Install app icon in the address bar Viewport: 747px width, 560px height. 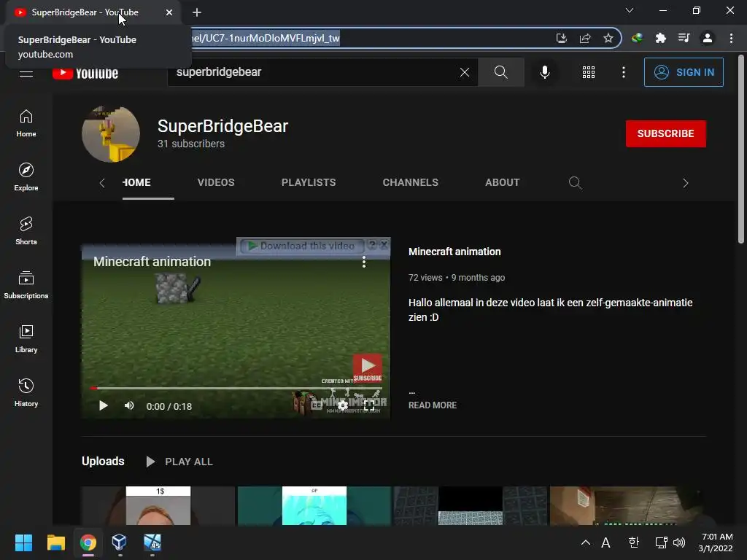point(562,38)
